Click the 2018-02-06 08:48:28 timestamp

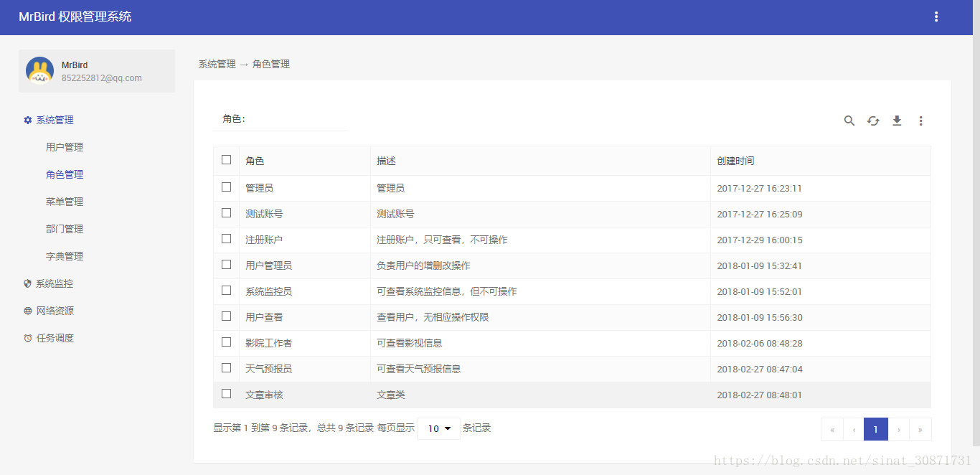(760, 343)
